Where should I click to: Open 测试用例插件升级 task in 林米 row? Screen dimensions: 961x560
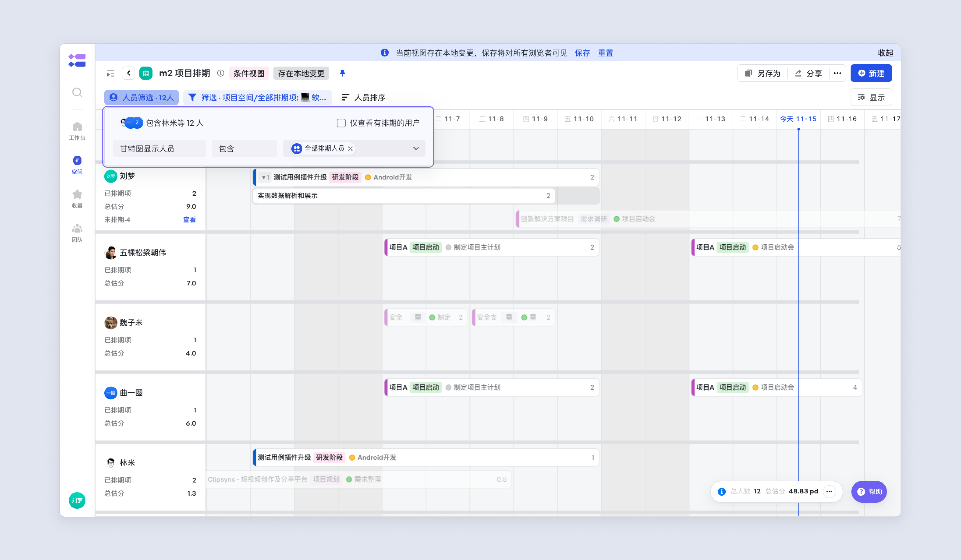pos(426,458)
